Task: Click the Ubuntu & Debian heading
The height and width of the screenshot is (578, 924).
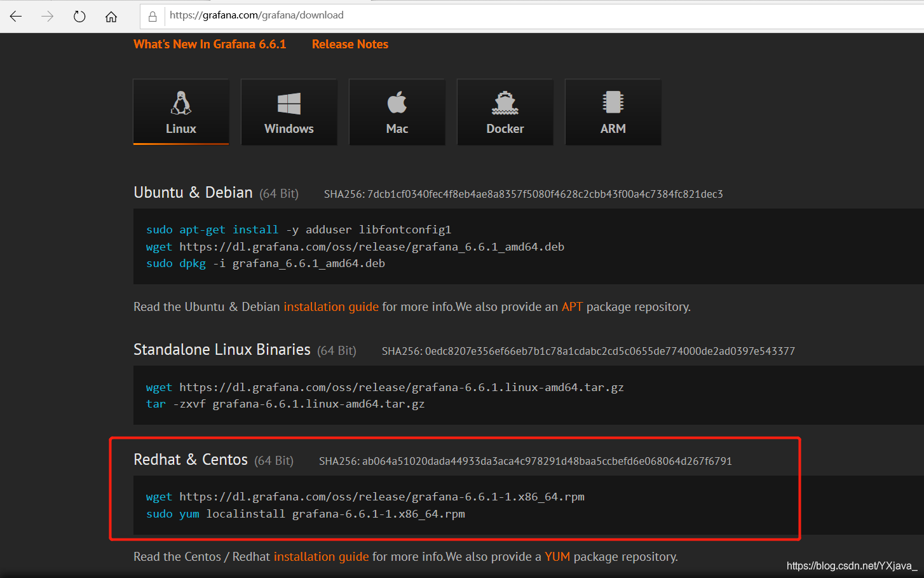Action: [193, 193]
